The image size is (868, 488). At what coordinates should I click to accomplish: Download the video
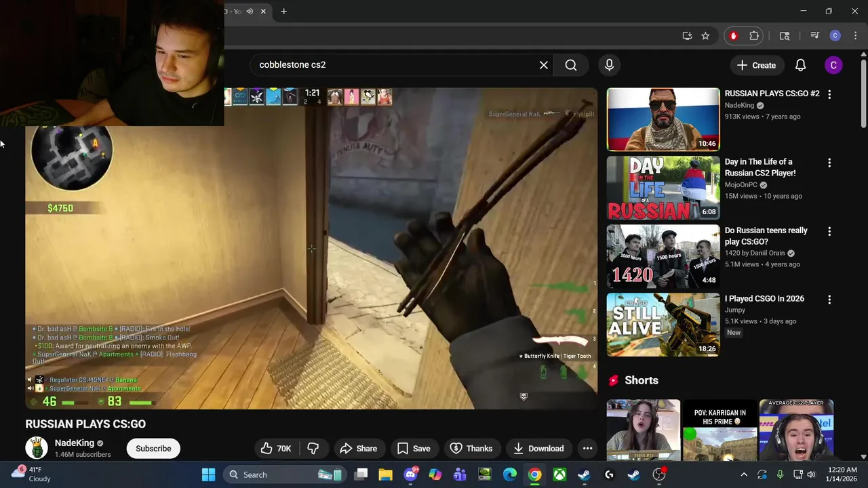(x=538, y=448)
